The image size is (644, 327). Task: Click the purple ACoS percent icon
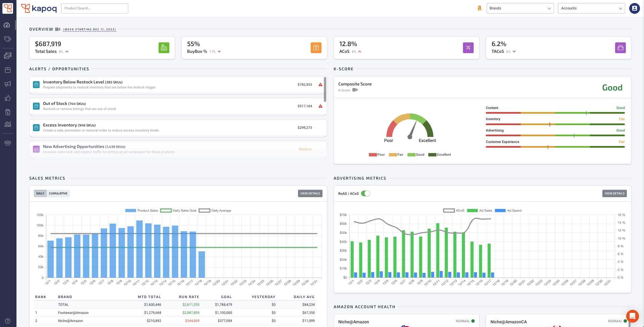pyautogui.click(x=468, y=48)
